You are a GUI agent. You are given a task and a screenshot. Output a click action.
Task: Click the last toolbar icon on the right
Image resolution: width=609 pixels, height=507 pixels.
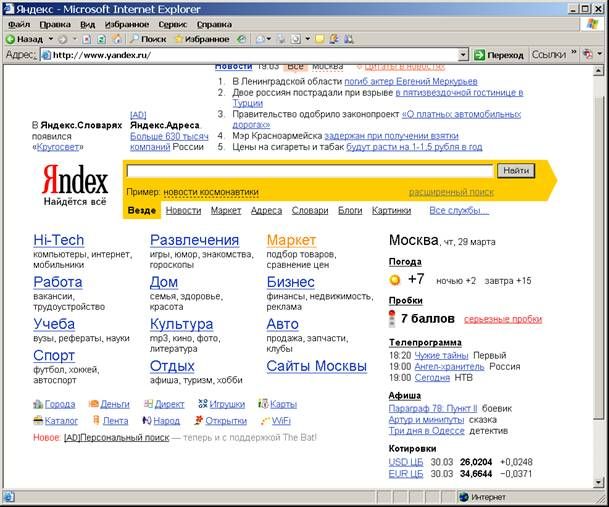tap(348, 39)
